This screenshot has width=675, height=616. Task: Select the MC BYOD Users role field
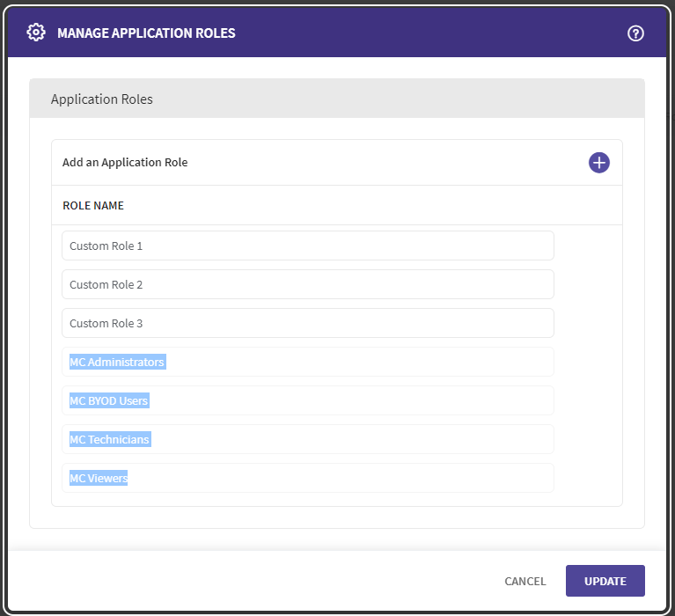tap(307, 400)
